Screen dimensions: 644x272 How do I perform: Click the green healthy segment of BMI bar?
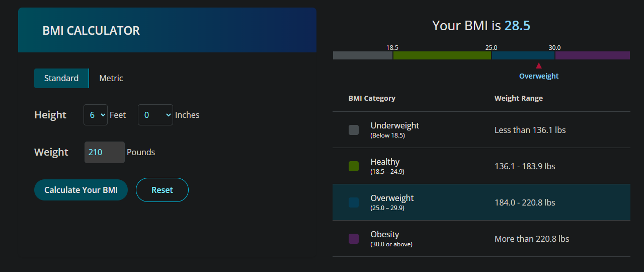point(442,55)
